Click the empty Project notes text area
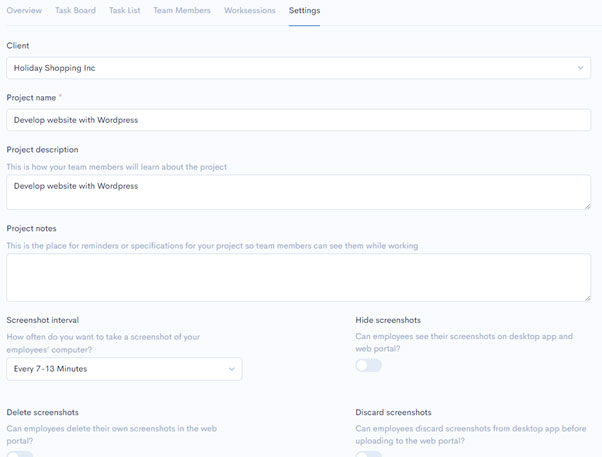Viewport: 602px width, 457px height. click(298, 277)
